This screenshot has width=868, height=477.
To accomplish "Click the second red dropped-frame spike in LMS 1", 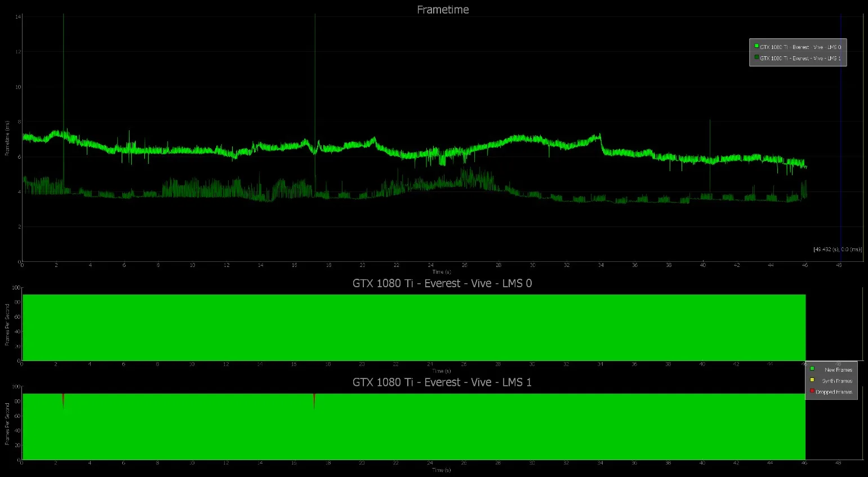I will click(x=314, y=400).
